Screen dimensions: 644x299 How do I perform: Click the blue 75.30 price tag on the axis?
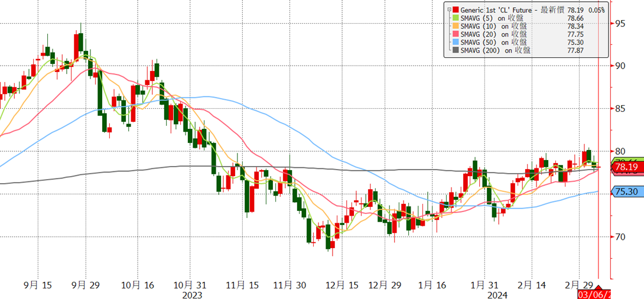(626, 191)
